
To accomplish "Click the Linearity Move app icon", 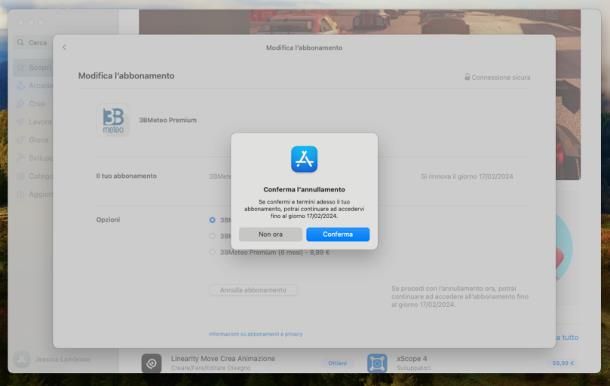I will pyautogui.click(x=151, y=363).
